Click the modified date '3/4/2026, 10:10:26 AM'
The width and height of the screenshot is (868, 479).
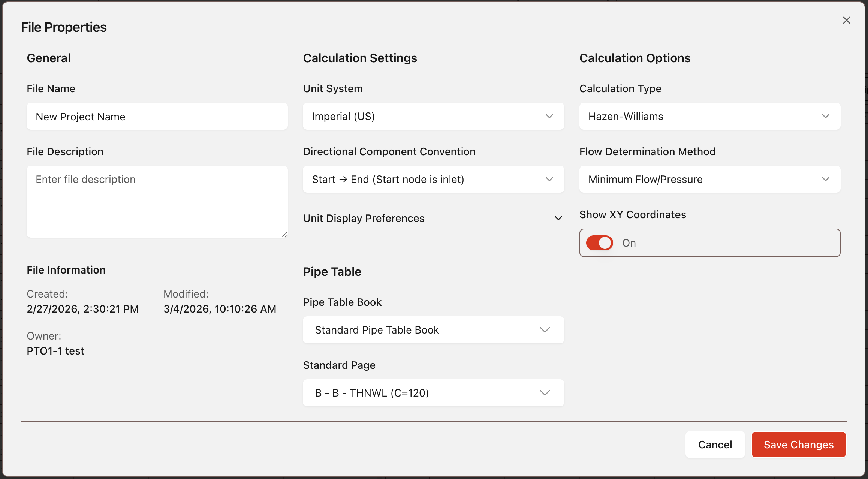point(220,309)
